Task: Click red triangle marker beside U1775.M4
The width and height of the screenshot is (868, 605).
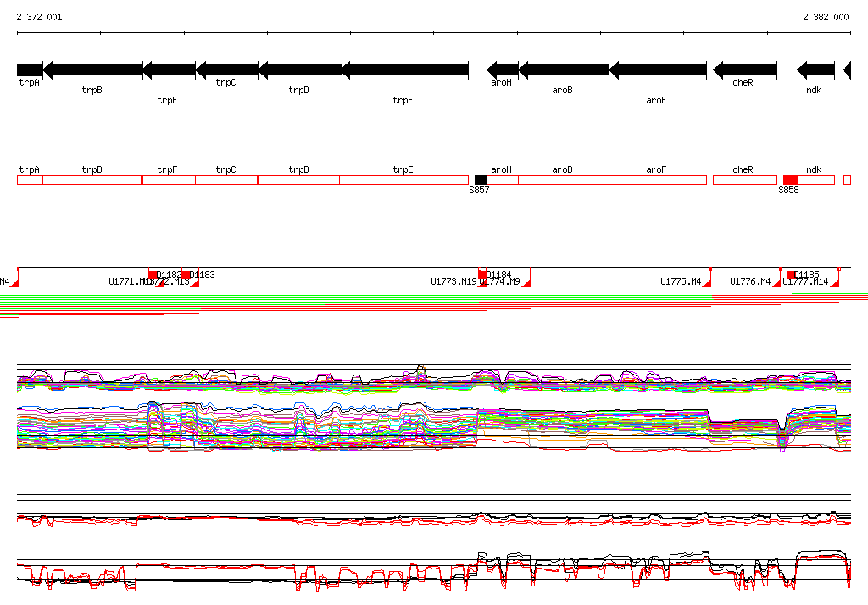Action: click(x=707, y=283)
